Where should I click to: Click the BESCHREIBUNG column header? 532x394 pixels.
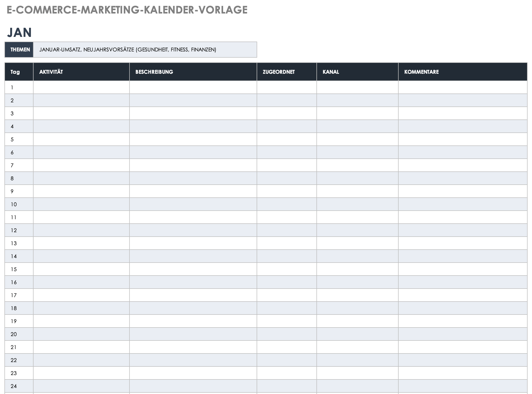coord(193,72)
